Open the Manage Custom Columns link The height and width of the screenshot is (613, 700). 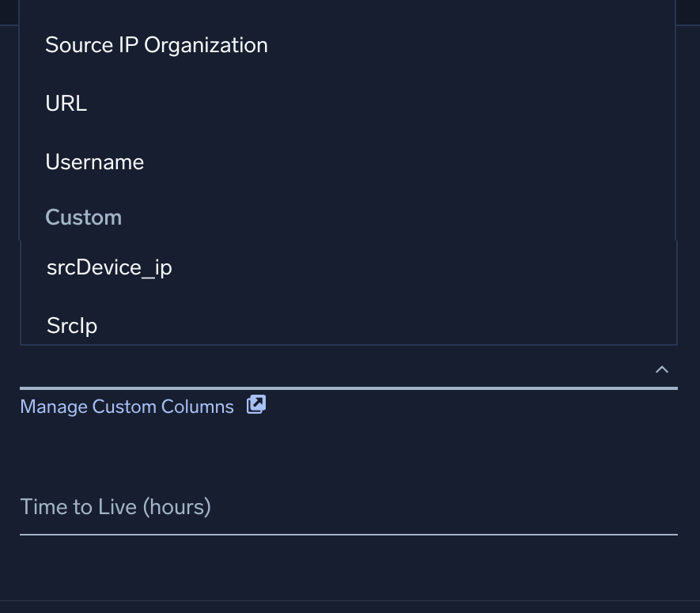point(127,406)
